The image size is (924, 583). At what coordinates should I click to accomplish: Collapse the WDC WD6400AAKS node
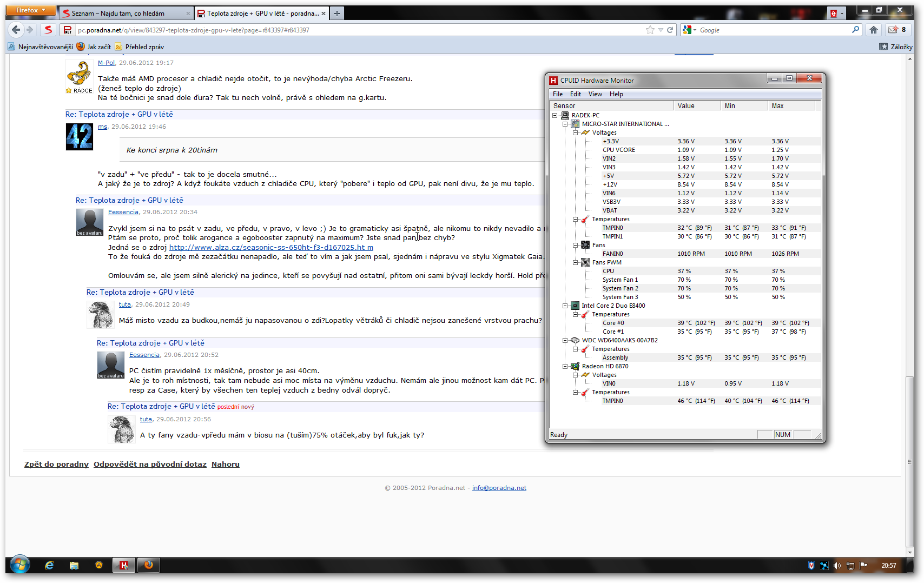(565, 340)
